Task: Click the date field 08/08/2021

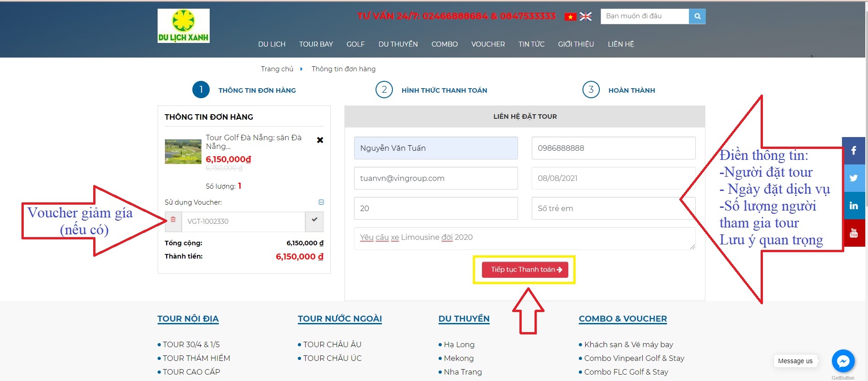Action: coord(613,178)
